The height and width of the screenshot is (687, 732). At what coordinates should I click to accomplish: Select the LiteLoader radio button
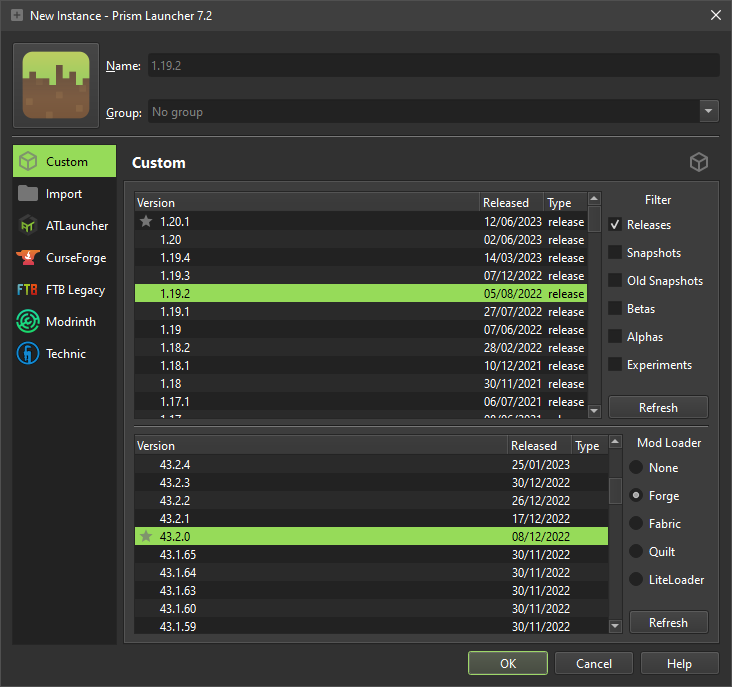click(636, 579)
